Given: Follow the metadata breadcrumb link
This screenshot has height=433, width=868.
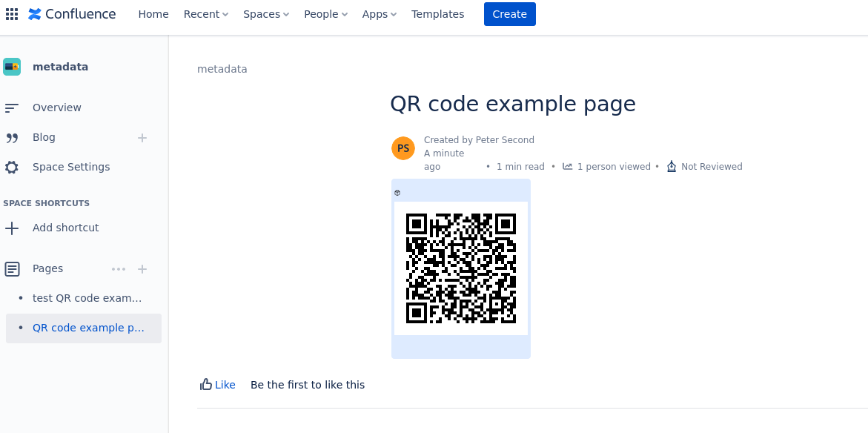Looking at the screenshot, I should click(x=222, y=69).
